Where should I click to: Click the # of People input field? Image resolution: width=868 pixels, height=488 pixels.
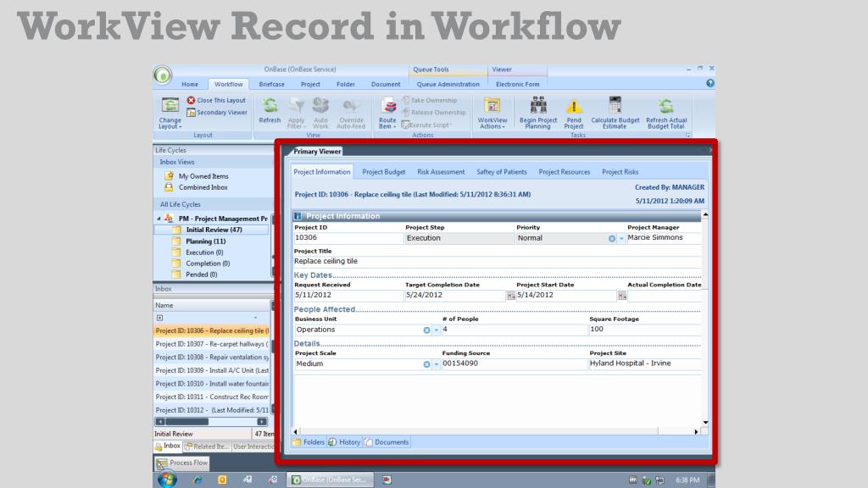coord(515,330)
